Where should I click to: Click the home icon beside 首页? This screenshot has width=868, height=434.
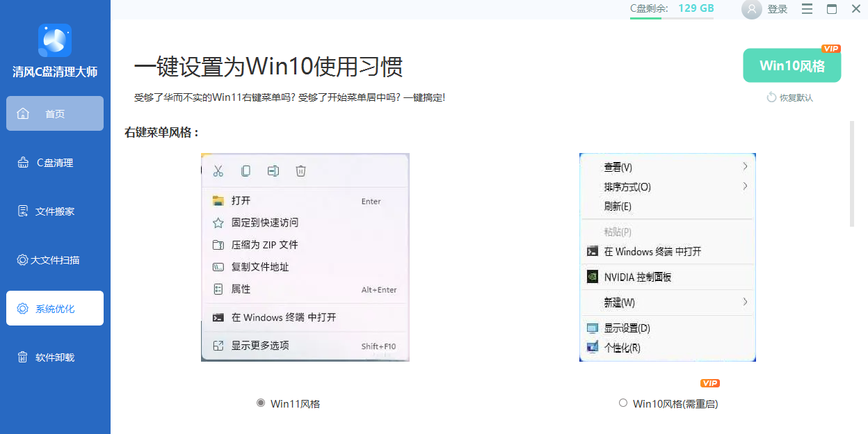pos(23,113)
